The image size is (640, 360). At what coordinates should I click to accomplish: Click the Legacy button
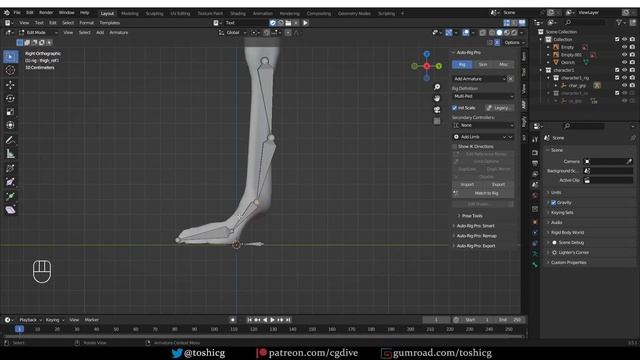(x=499, y=108)
